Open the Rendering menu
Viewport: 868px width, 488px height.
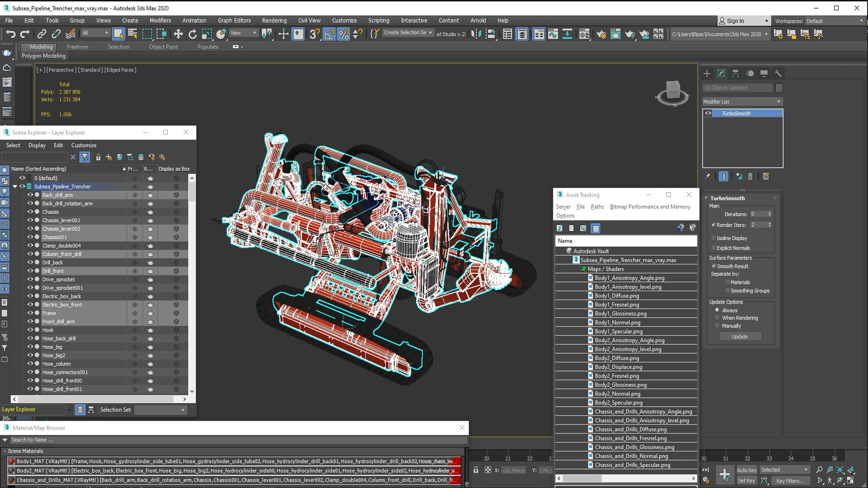(x=274, y=20)
